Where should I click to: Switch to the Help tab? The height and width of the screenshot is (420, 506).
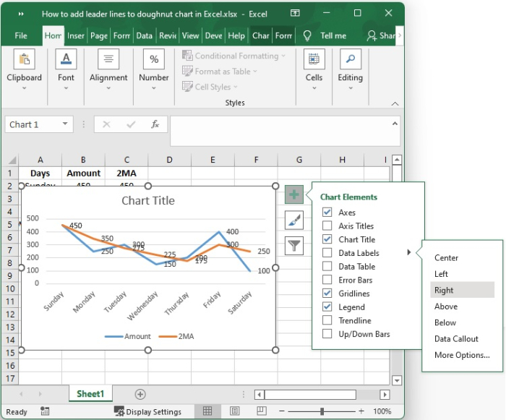(236, 35)
